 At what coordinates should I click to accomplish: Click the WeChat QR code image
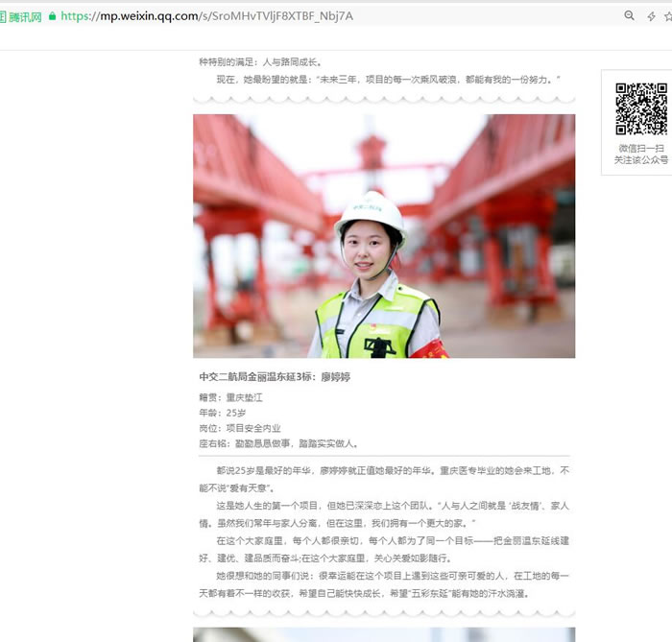point(641,108)
